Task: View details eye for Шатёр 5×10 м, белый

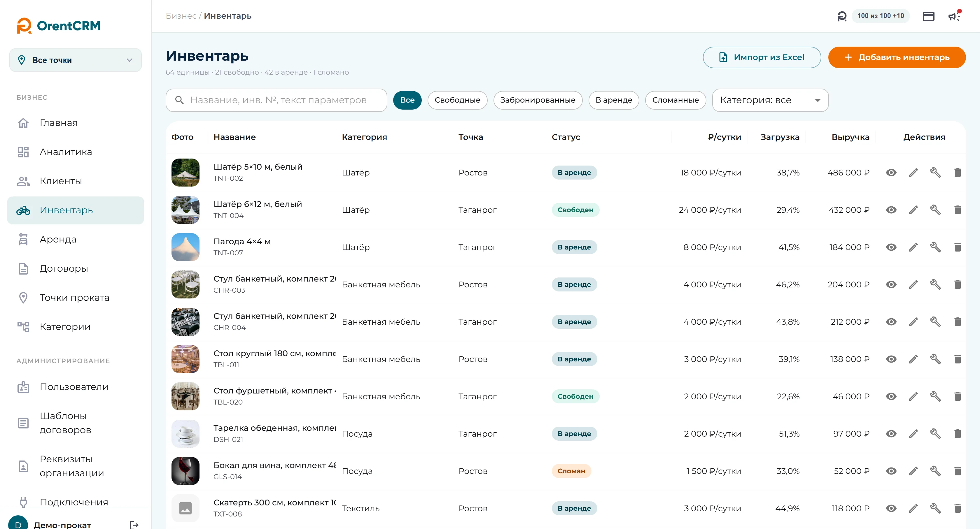Action: pyautogui.click(x=891, y=173)
